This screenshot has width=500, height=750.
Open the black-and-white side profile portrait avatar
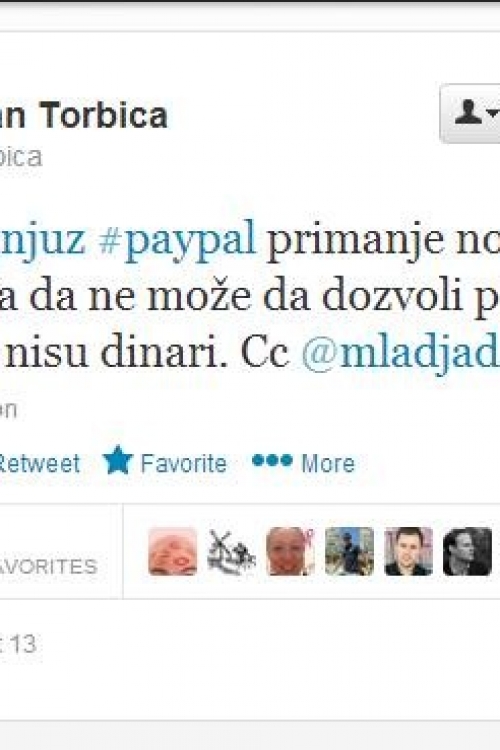[467, 551]
